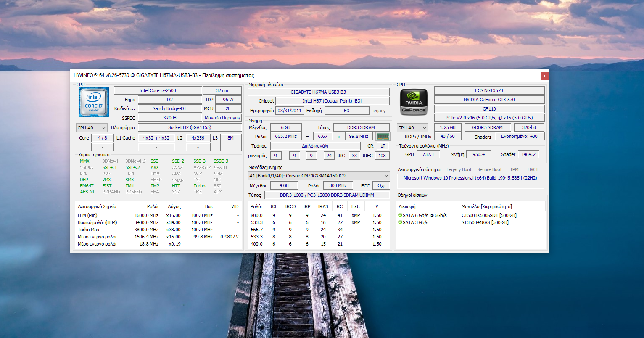Click the F3 BIOS version field
The height and width of the screenshot is (338, 644).
[x=346, y=111]
